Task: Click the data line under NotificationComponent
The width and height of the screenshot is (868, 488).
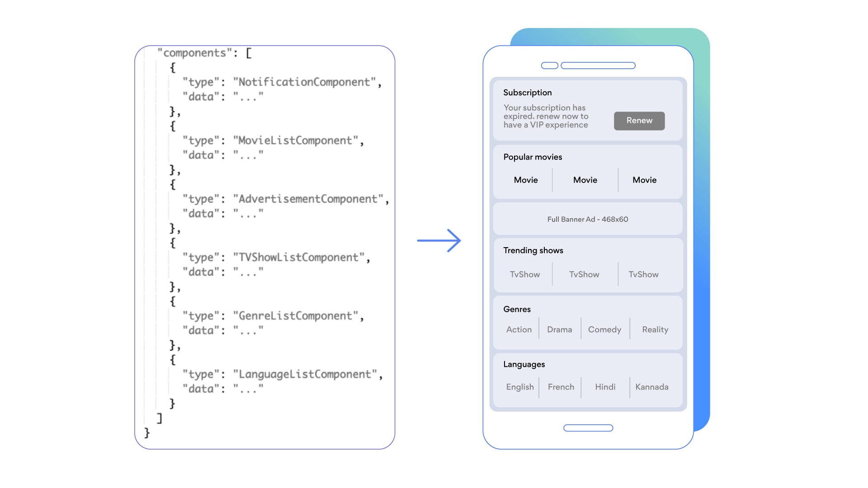Action: click(223, 97)
